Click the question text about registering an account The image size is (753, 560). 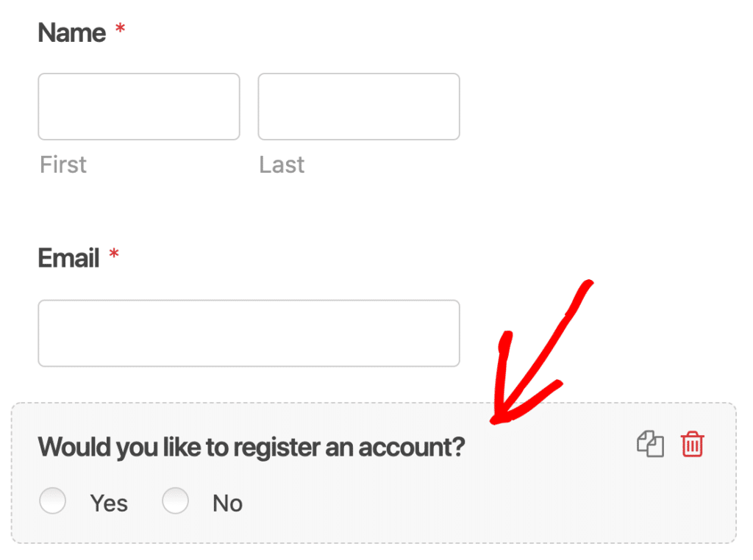pos(251,446)
